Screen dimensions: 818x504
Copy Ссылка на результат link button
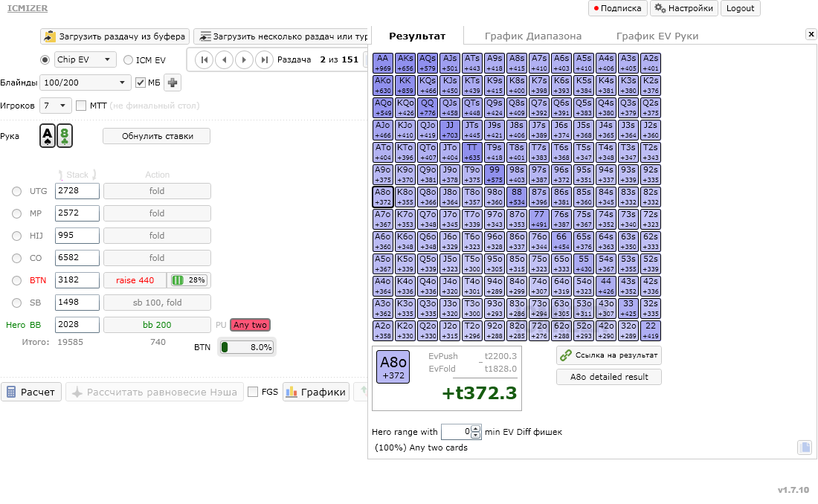pyautogui.click(x=609, y=355)
